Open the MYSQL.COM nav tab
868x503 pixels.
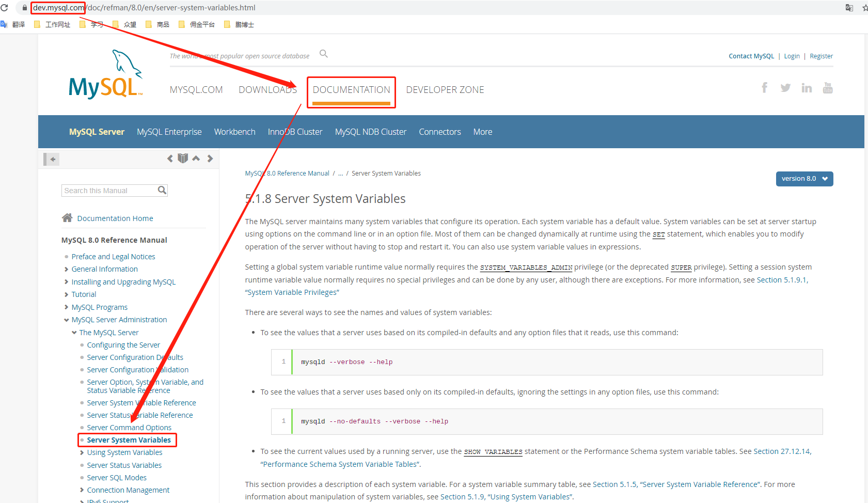[196, 90]
